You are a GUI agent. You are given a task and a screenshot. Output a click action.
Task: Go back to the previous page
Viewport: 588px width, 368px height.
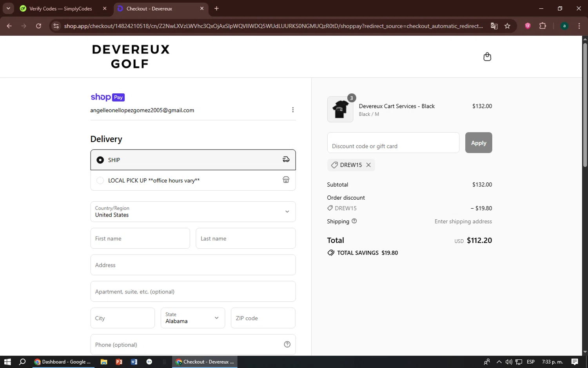click(x=9, y=26)
